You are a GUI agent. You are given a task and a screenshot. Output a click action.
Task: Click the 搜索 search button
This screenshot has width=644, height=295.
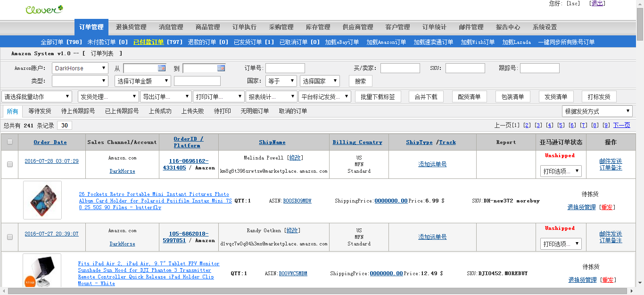(x=361, y=81)
